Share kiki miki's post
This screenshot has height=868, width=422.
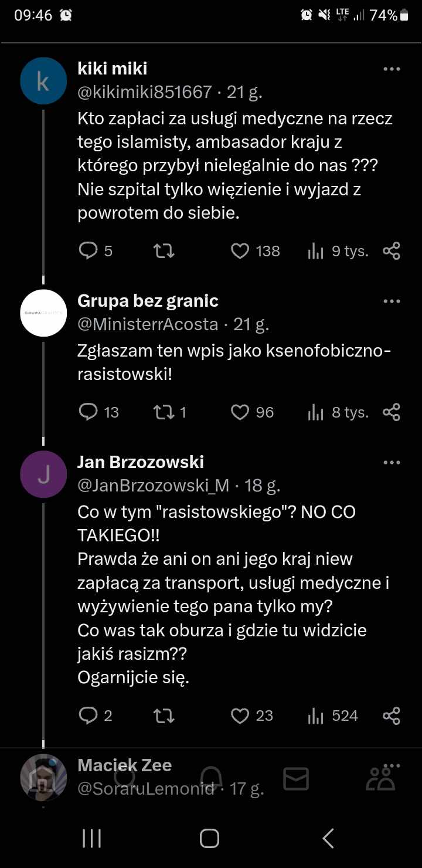tap(391, 251)
